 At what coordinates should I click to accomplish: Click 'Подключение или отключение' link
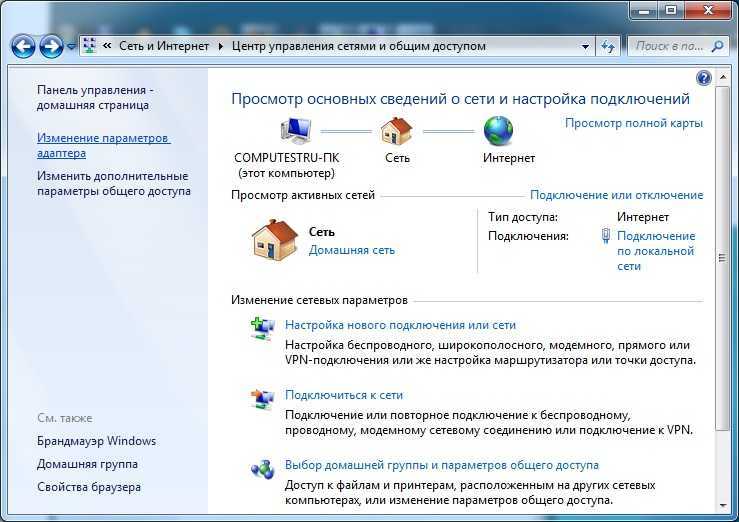coord(616,195)
